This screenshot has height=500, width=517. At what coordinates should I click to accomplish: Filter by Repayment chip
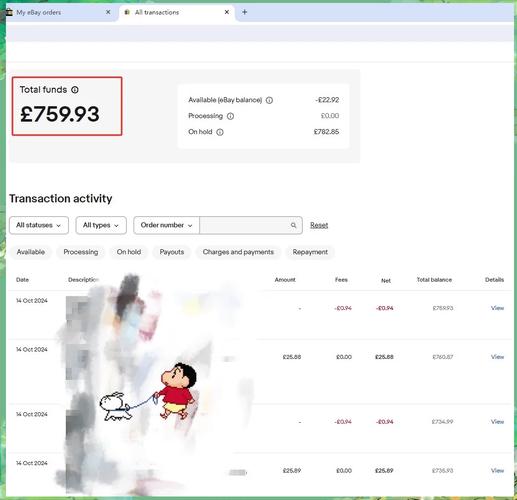coord(310,252)
